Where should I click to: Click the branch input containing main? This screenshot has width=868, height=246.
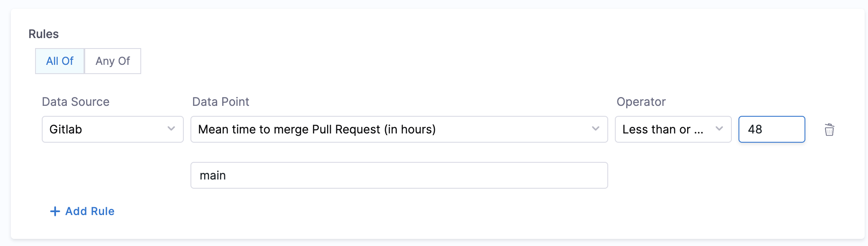(398, 175)
